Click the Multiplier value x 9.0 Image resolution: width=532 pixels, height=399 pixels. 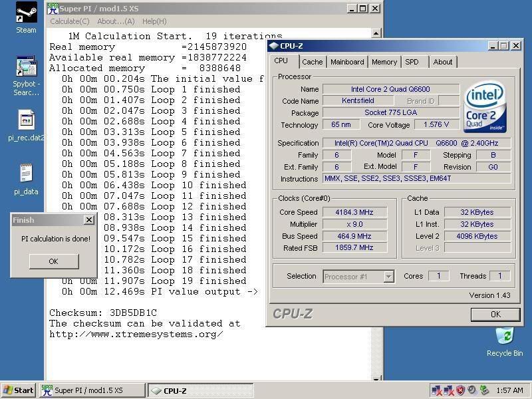354,224
